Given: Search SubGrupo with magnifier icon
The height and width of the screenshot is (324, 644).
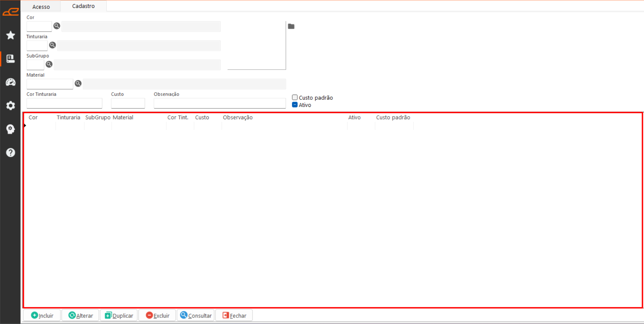Looking at the screenshot, I should [49, 64].
